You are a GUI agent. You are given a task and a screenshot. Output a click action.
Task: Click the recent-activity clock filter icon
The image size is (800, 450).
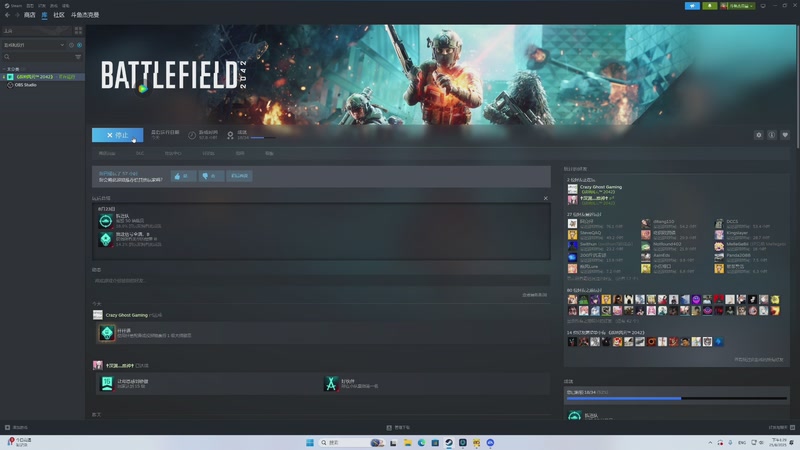[71, 45]
